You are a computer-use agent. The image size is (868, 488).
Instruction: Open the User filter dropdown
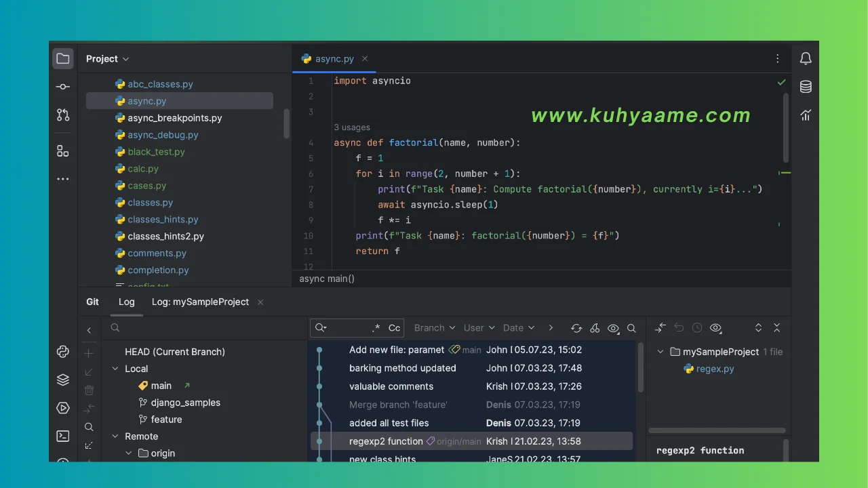click(479, 328)
